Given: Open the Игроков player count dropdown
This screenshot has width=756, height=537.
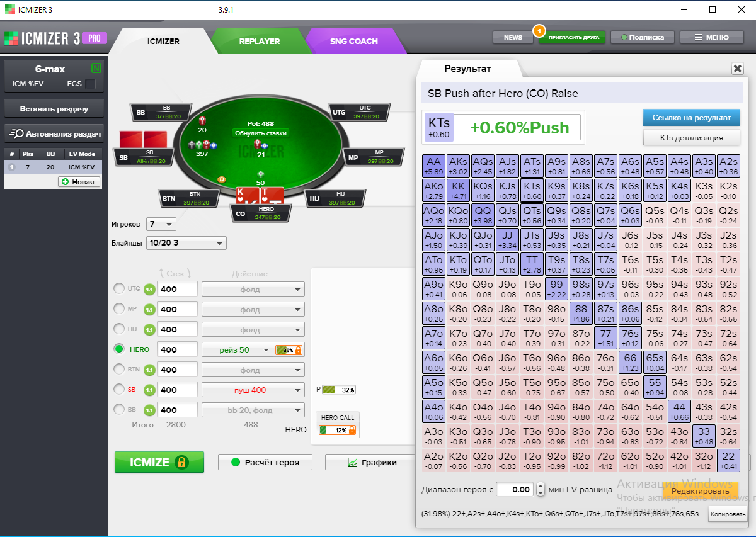Looking at the screenshot, I should [x=161, y=224].
